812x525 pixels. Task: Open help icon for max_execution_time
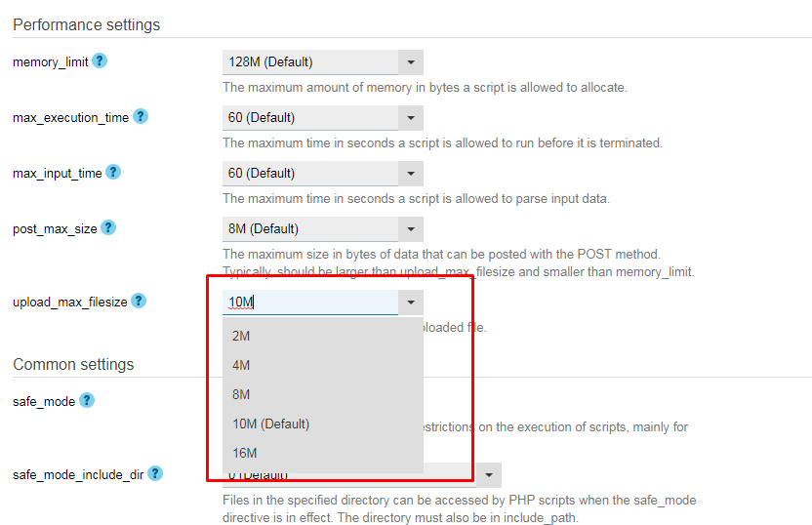click(x=141, y=116)
